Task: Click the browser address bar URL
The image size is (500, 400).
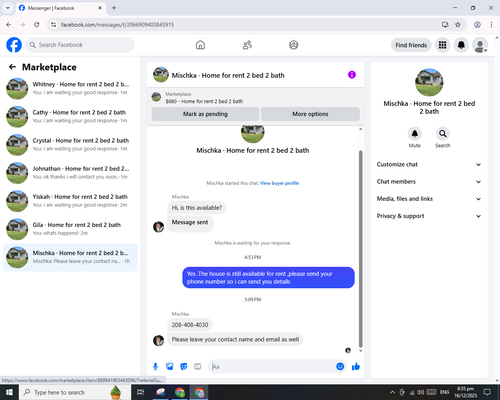Action: click(x=117, y=25)
